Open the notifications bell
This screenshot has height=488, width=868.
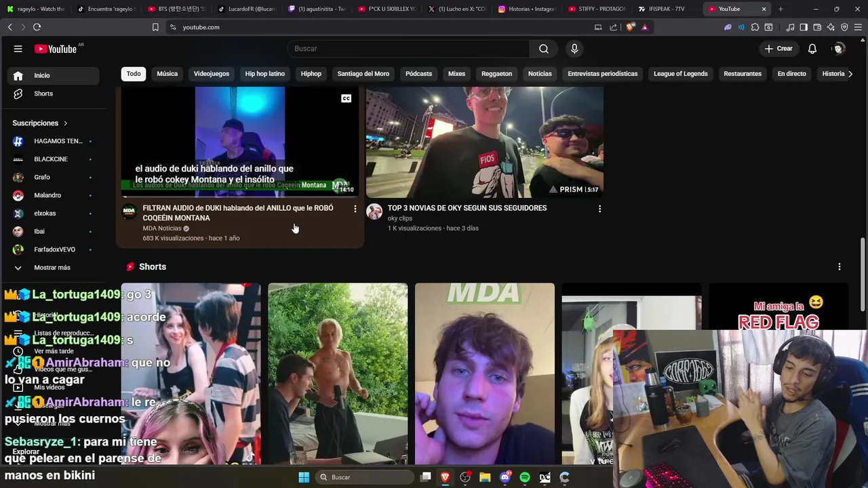pyautogui.click(x=812, y=49)
